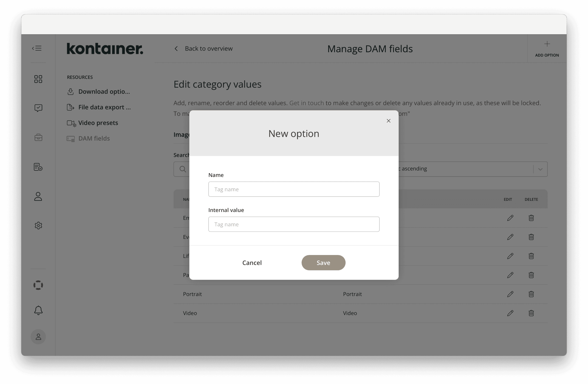Edit the Portrait category value
This screenshot has height=384, width=588.
(510, 294)
